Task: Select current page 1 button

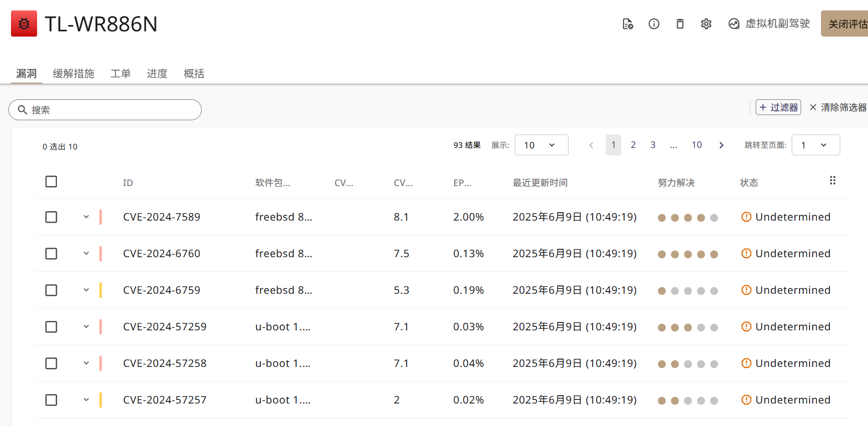Action: [614, 145]
